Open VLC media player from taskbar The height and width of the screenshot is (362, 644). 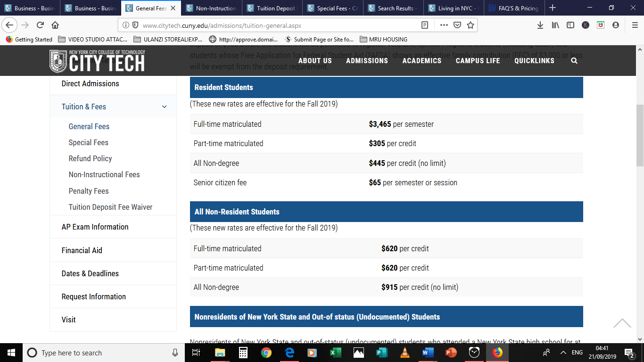coord(405,353)
